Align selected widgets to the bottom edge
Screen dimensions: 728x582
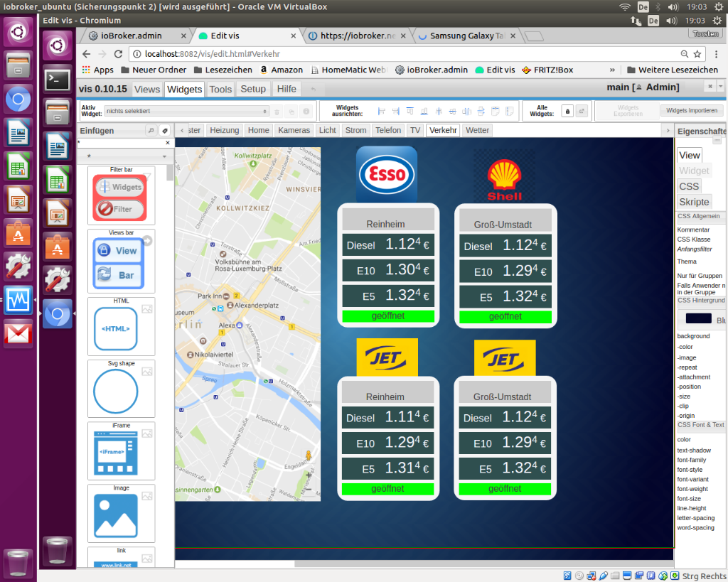424,112
